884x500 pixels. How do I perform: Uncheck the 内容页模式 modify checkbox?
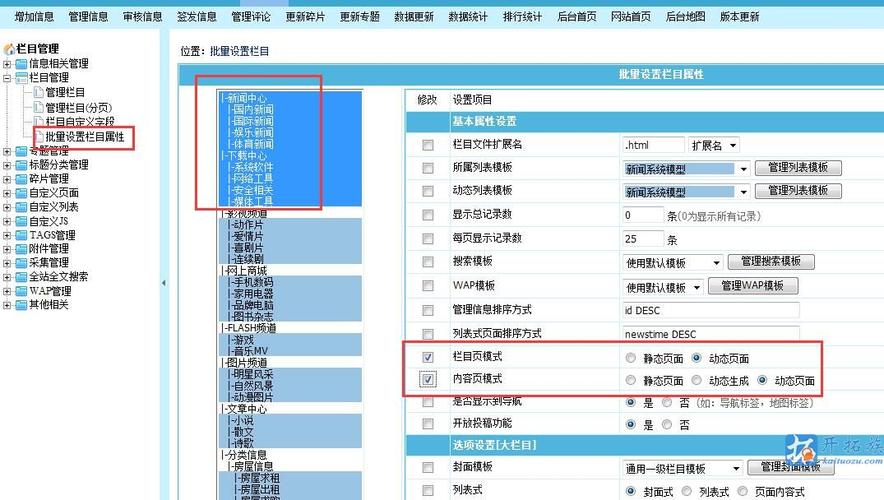click(x=428, y=379)
